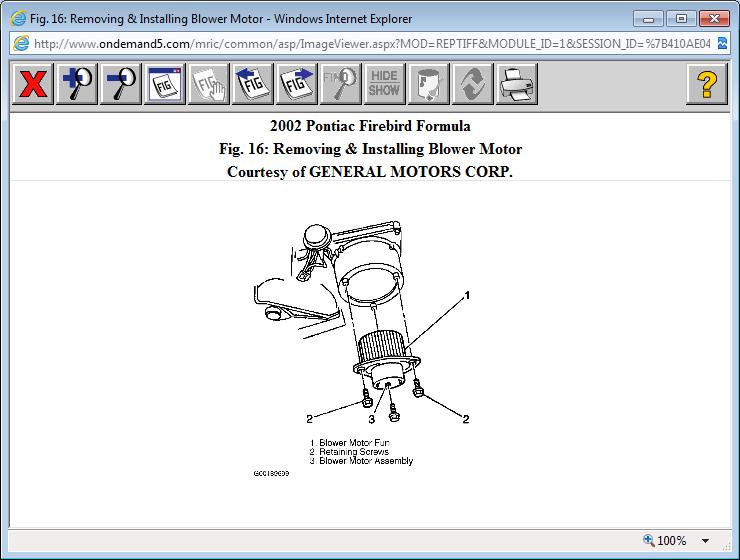Close the Internet Explorer window

pos(714,19)
